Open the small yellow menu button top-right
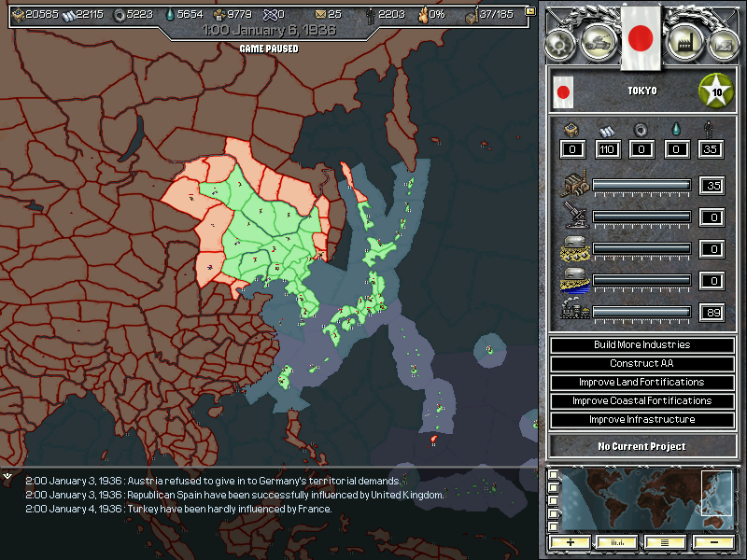The height and width of the screenshot is (560, 747). tap(530, 11)
